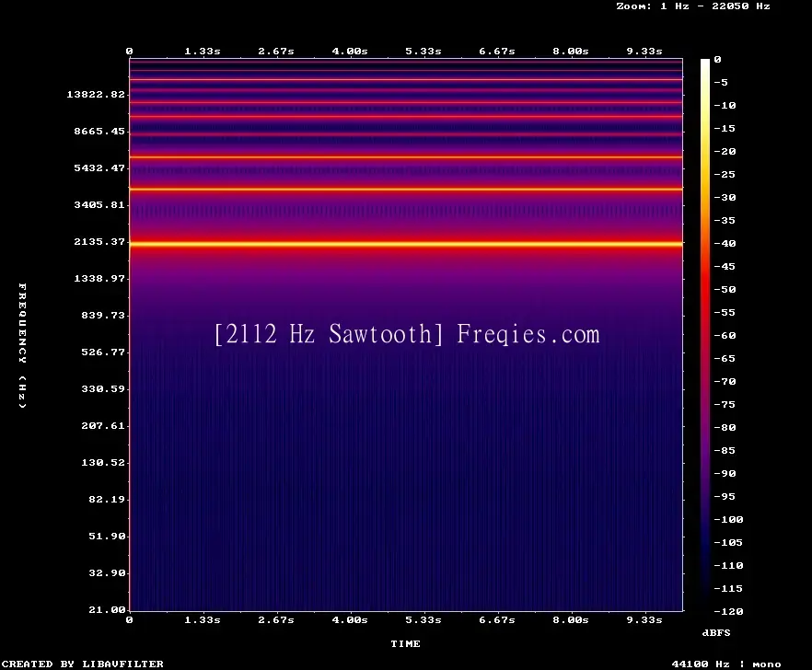Click the 8.00s label on the bottom time axis
Image resolution: width=812 pixels, height=670 pixels.
570,619
